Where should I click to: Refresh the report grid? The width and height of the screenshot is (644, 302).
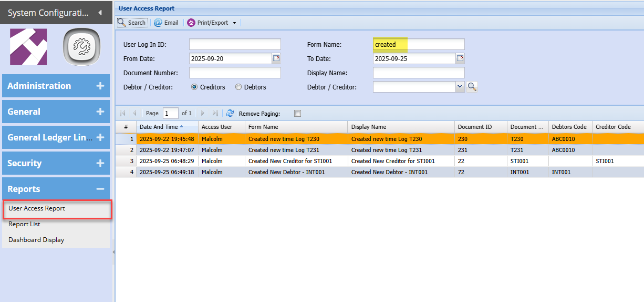(x=230, y=113)
